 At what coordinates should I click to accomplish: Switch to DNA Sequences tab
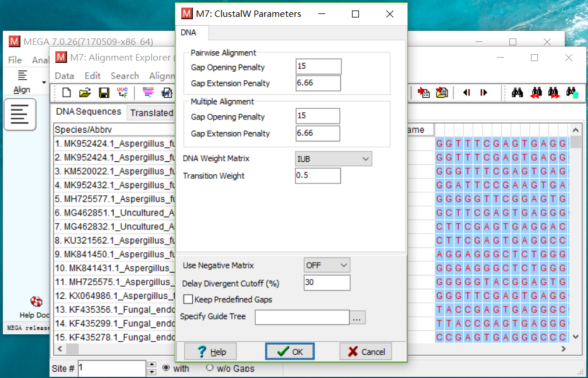point(89,112)
